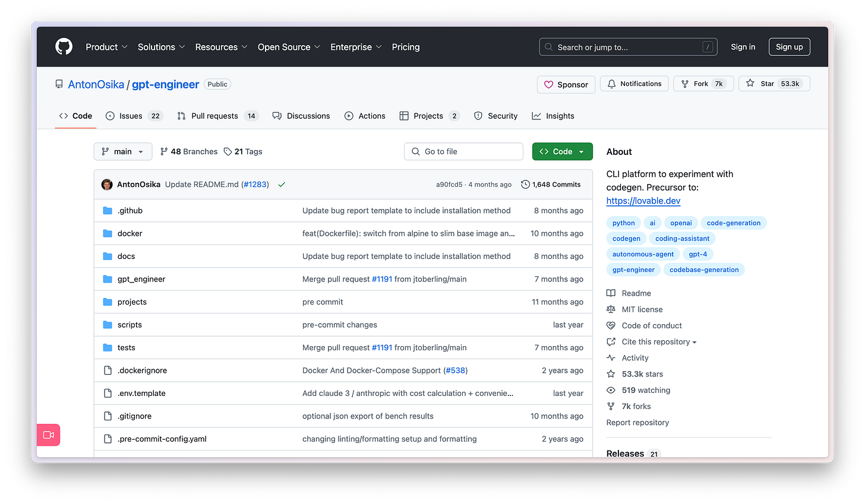
Task: Open the Insights tab
Action: point(553,116)
